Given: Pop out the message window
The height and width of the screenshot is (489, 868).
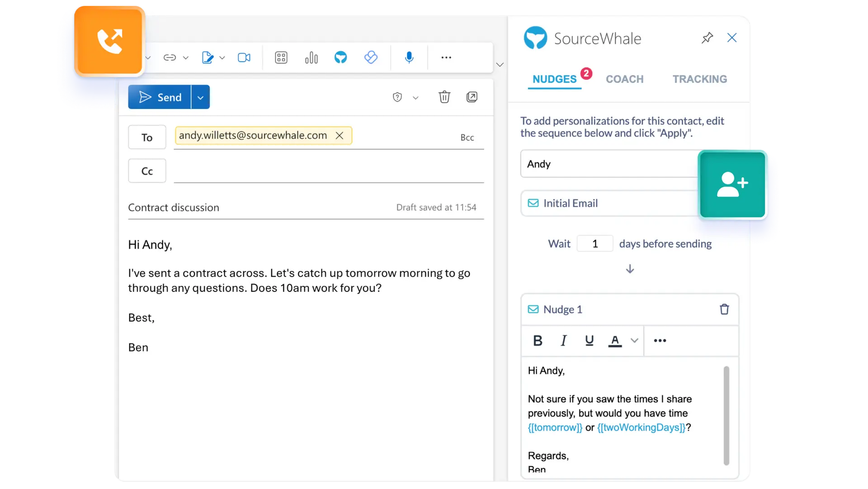Looking at the screenshot, I should coord(472,97).
